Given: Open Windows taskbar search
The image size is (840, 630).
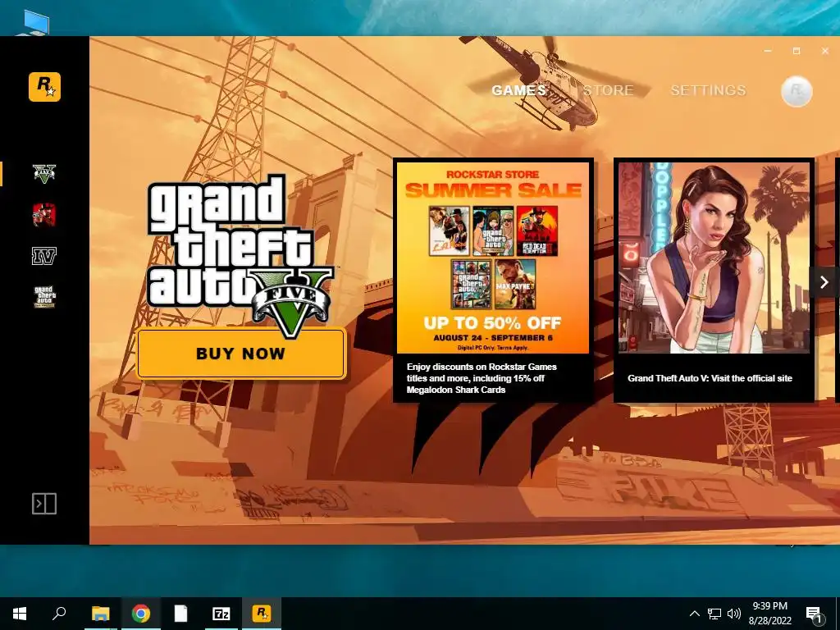Looking at the screenshot, I should [x=59, y=614].
